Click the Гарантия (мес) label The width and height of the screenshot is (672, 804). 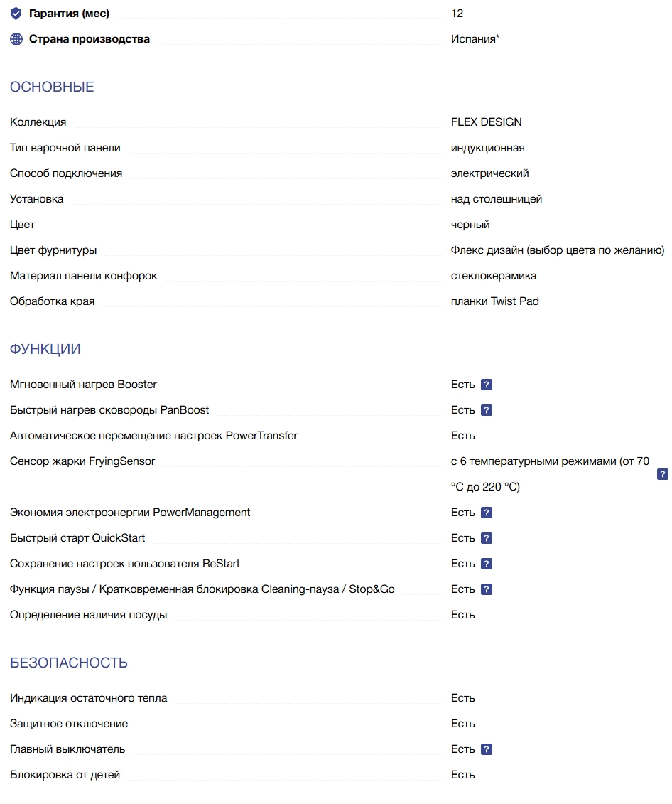pos(69,14)
